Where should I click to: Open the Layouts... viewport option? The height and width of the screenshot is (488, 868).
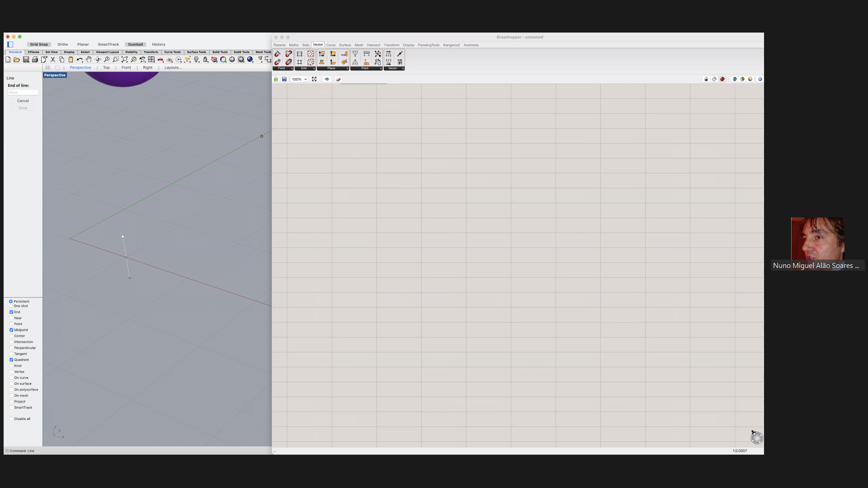(173, 68)
